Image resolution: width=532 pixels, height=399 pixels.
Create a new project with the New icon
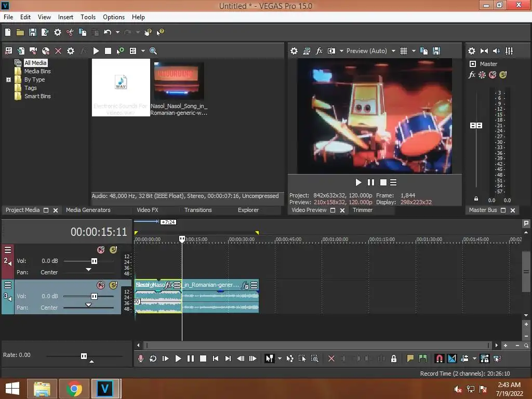point(8,32)
